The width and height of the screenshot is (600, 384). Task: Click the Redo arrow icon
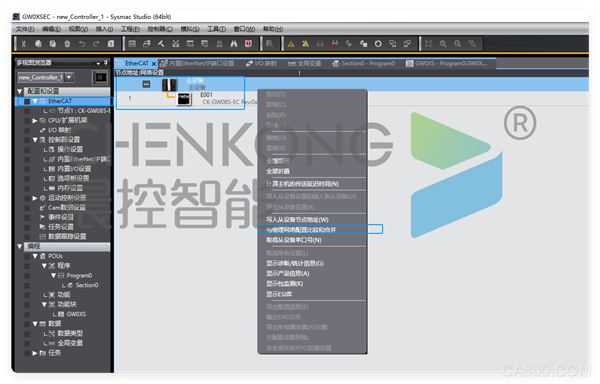(96, 44)
